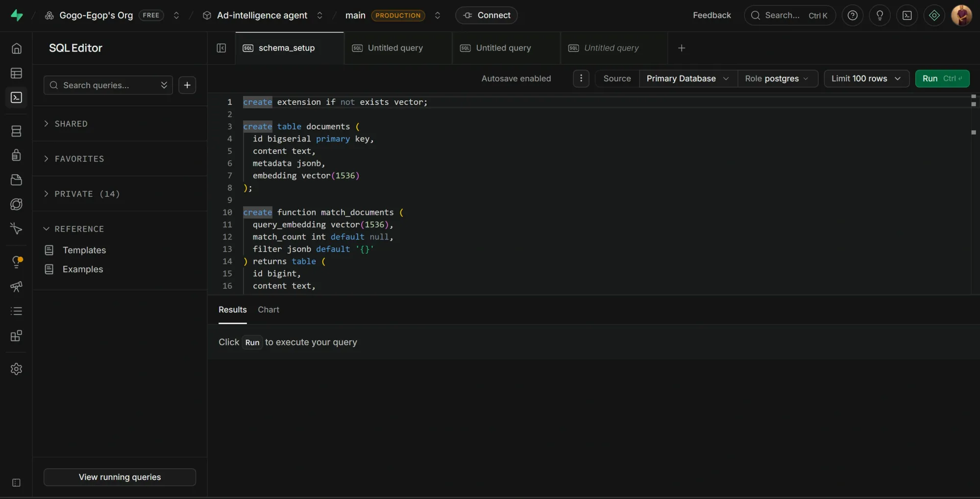Open the Primary Database source dropdown
Viewport: 980px width, 499px height.
(688, 78)
